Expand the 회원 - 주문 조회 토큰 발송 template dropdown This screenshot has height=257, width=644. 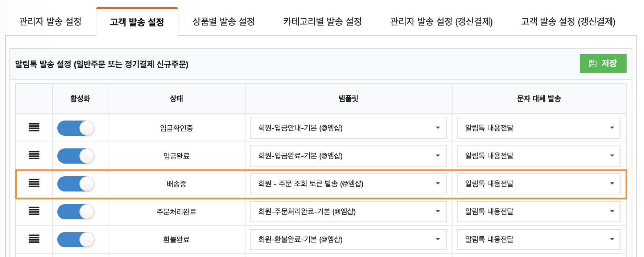point(348,184)
